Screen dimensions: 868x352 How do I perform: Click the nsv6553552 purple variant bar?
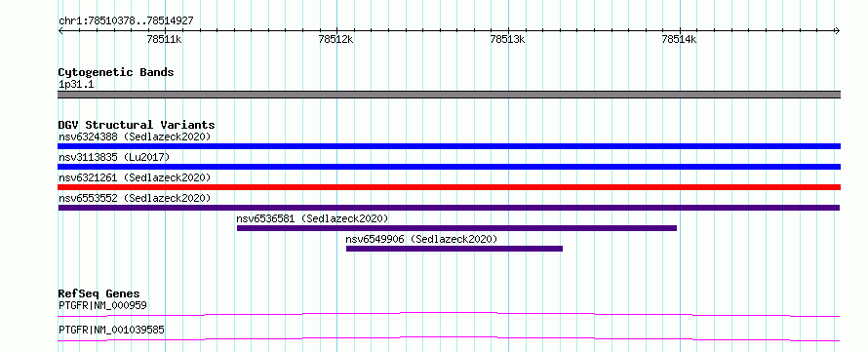pyautogui.click(x=449, y=208)
